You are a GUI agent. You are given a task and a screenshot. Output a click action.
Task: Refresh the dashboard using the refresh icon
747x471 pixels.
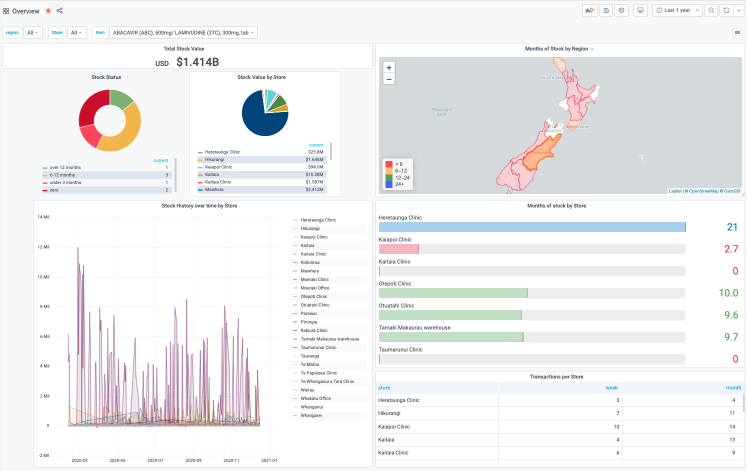pos(725,10)
